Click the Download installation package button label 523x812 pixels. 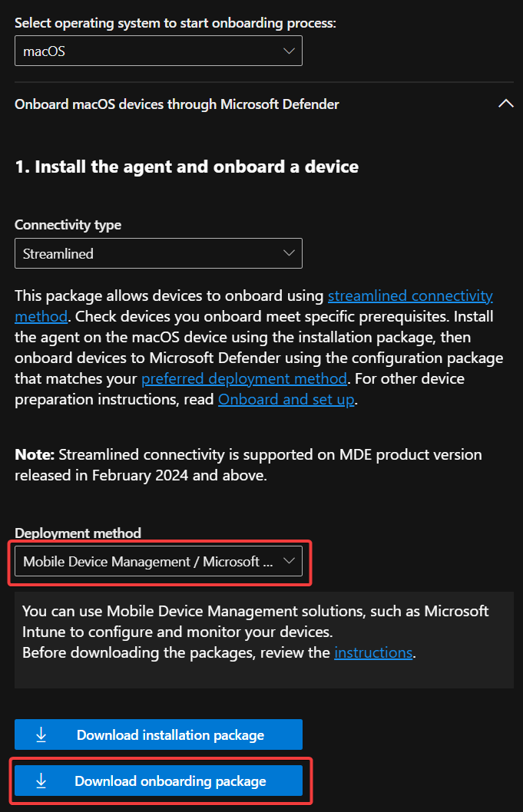pyautogui.click(x=170, y=735)
